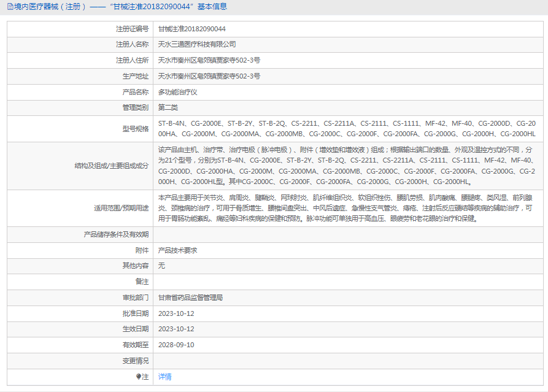Click the 备注 label
548x392 pixels.
click(142, 282)
